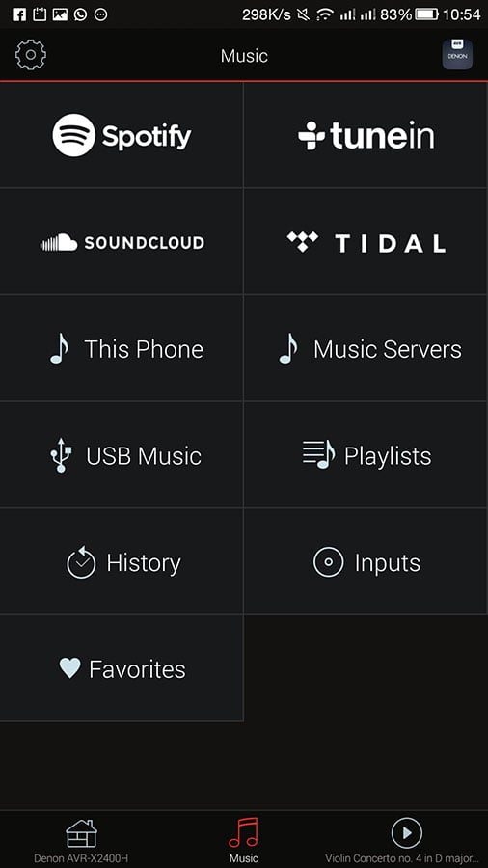Viewport: 488px width, 868px height.
Task: Tap the Wi-Fi status icon
Action: tap(324, 14)
